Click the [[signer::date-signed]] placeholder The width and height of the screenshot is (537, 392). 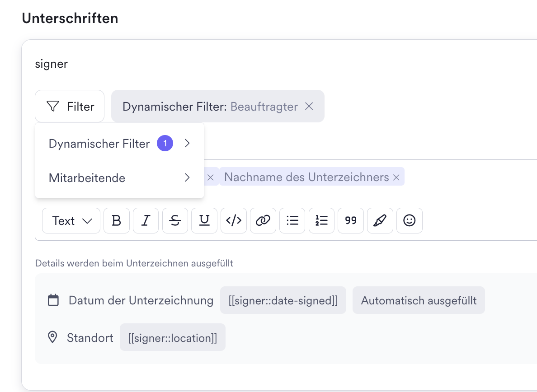pyautogui.click(x=283, y=300)
